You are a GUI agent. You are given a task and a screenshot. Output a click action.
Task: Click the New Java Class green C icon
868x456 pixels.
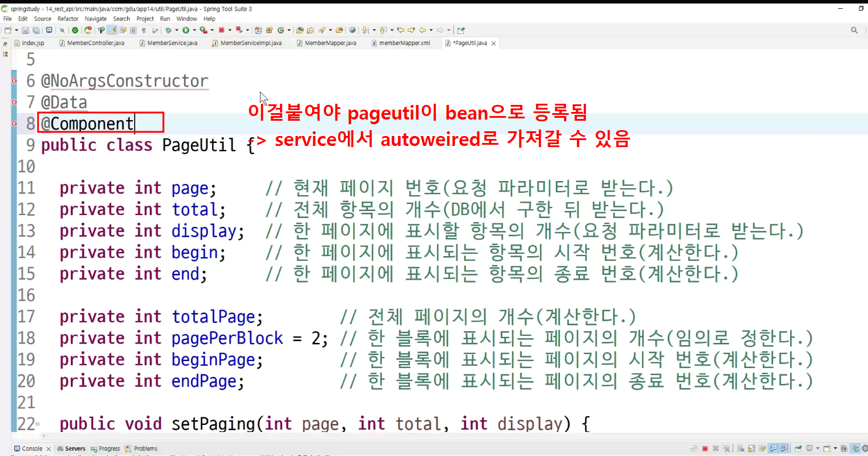(281, 30)
